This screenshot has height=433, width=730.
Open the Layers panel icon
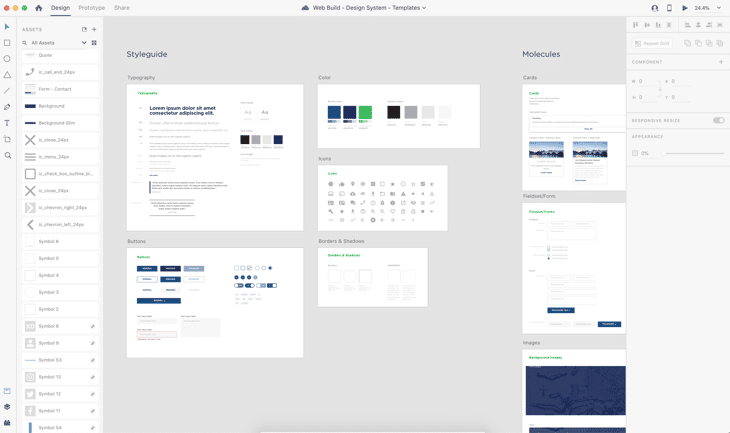[7, 407]
